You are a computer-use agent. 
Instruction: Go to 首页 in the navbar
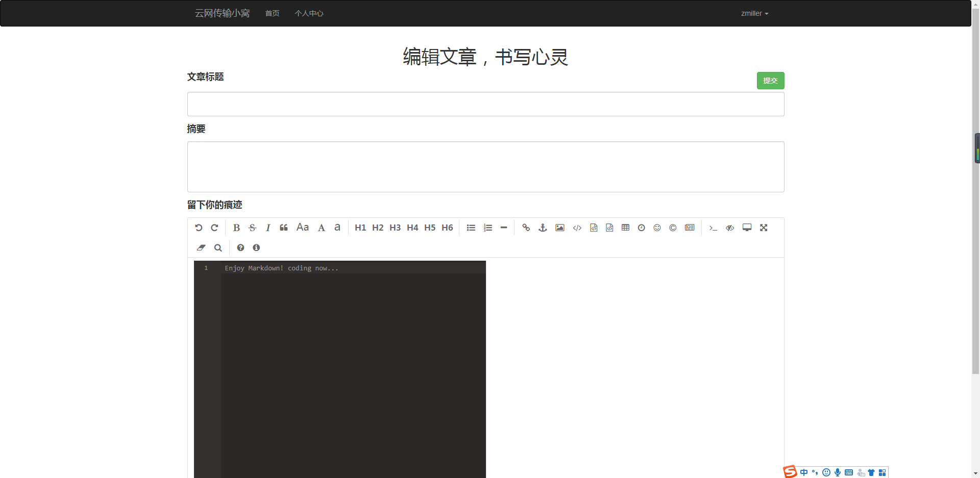pos(272,13)
